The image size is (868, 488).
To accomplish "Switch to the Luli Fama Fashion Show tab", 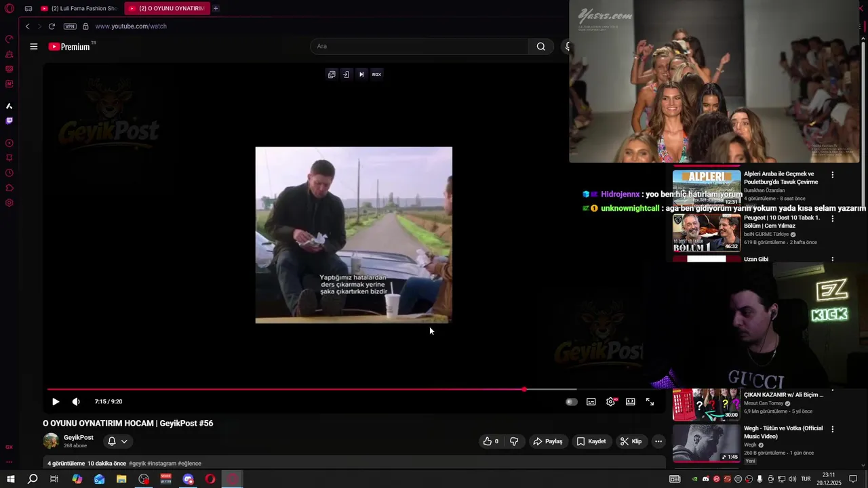I will point(79,8).
